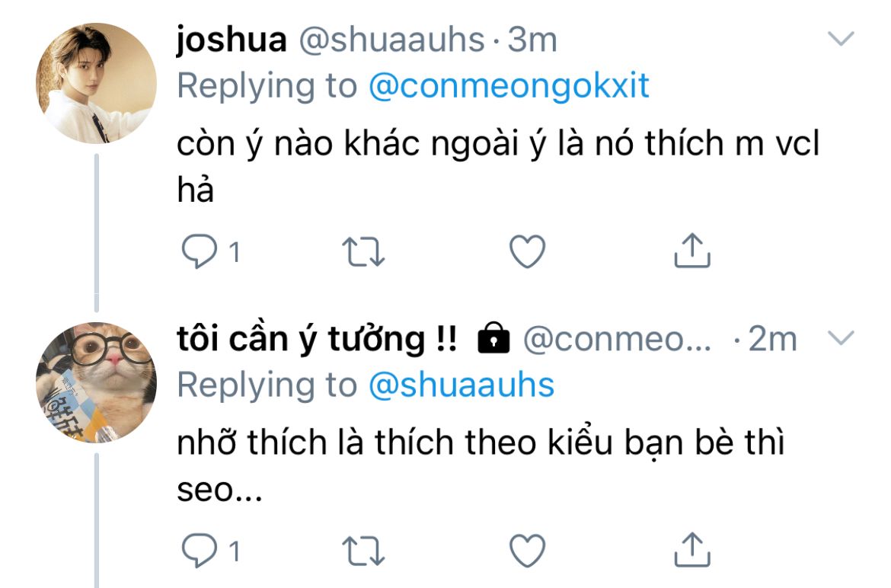
Task: Reply to joshua's tweet
Action: 199,251
